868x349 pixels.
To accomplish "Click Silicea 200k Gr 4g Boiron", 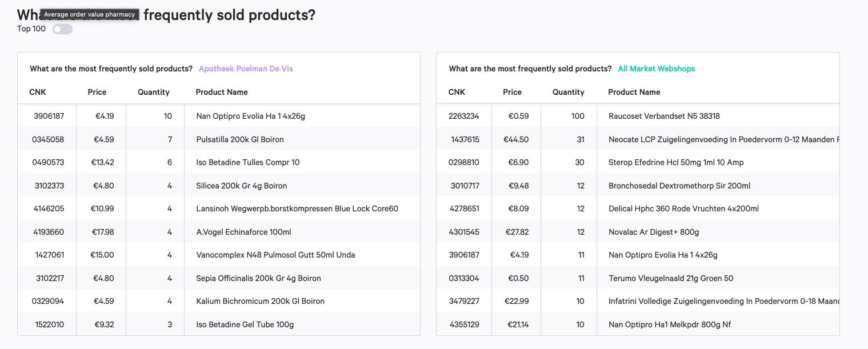I will [242, 186].
